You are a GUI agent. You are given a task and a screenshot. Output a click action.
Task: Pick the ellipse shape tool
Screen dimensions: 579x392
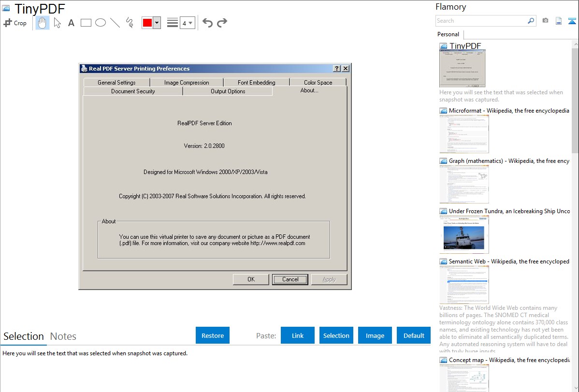[x=101, y=23]
